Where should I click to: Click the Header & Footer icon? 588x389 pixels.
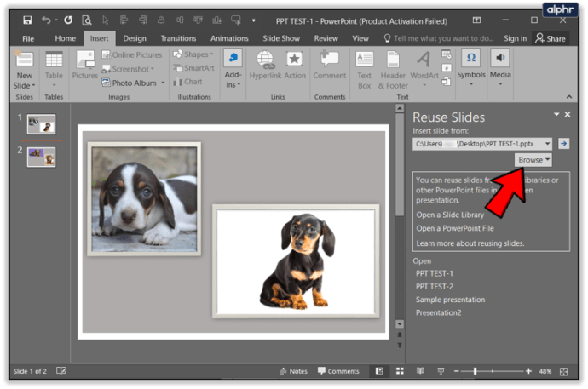click(x=394, y=67)
